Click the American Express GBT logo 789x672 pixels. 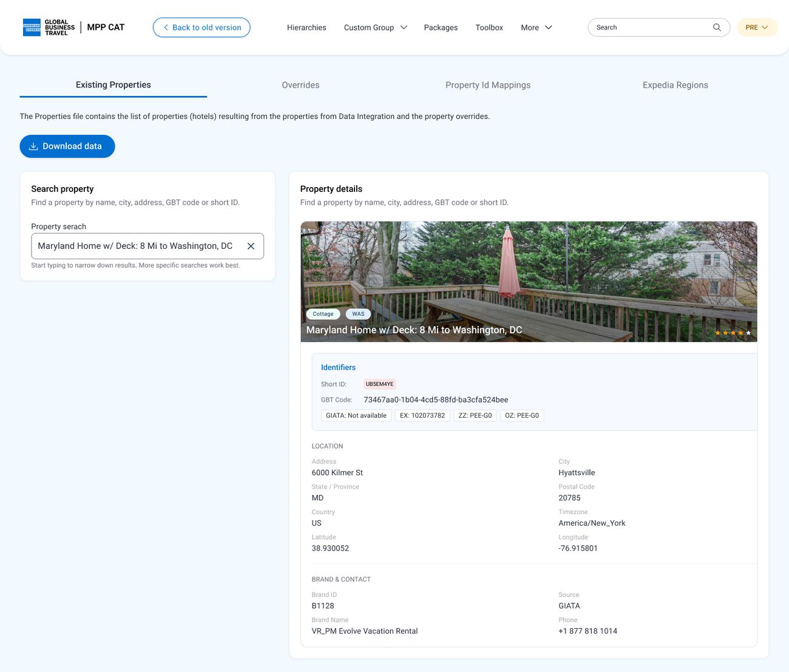[49, 27]
